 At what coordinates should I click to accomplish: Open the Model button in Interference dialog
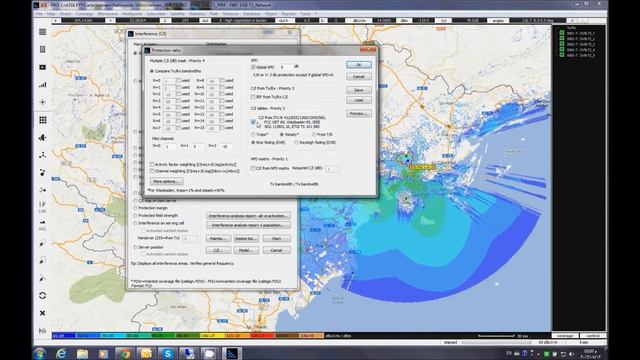(x=246, y=250)
